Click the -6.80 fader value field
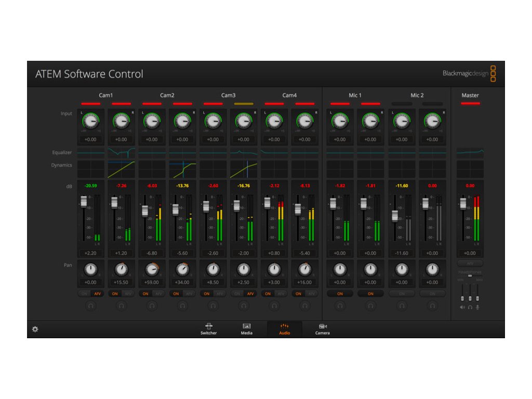532x399 pixels. 152,253
